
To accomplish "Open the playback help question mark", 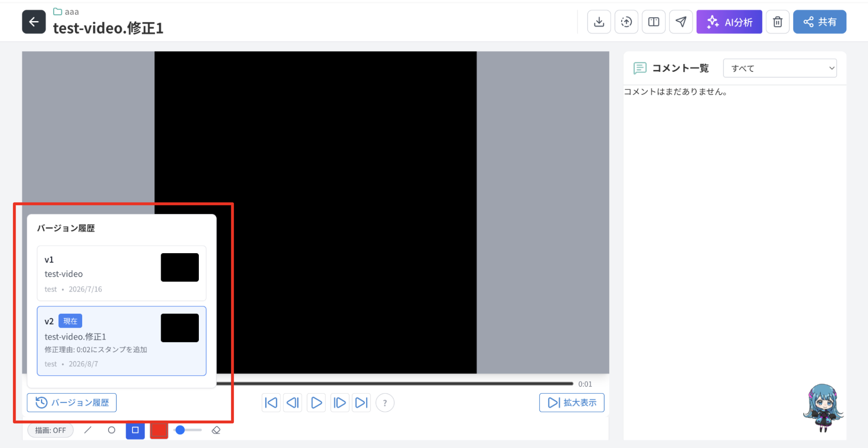I will pyautogui.click(x=385, y=403).
